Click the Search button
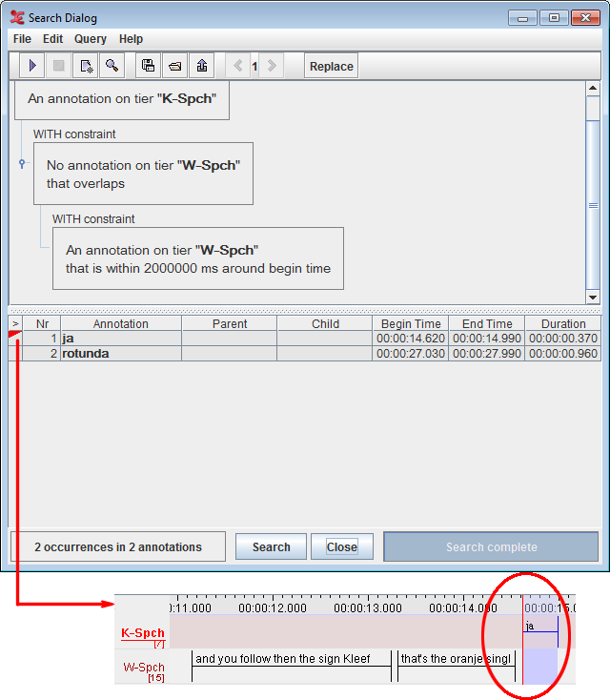Image resolution: width=610 pixels, height=700 pixels. coord(271,546)
